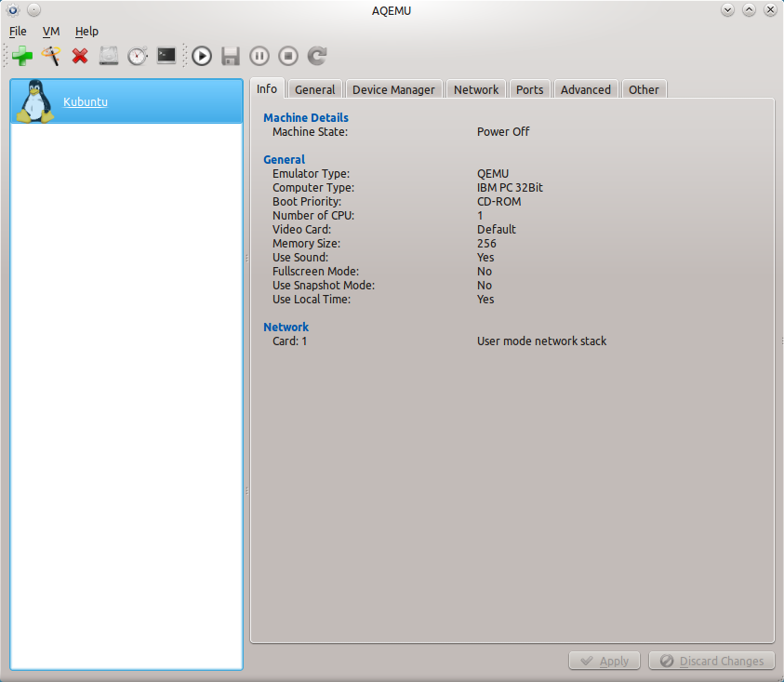Click the green plus Add VM icon
Image resolution: width=784 pixels, height=682 pixels.
coord(22,56)
